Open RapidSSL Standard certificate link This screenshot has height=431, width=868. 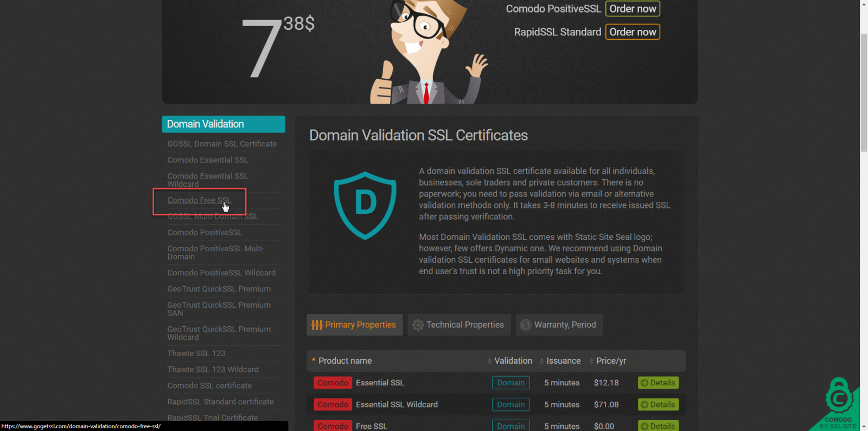221,402
